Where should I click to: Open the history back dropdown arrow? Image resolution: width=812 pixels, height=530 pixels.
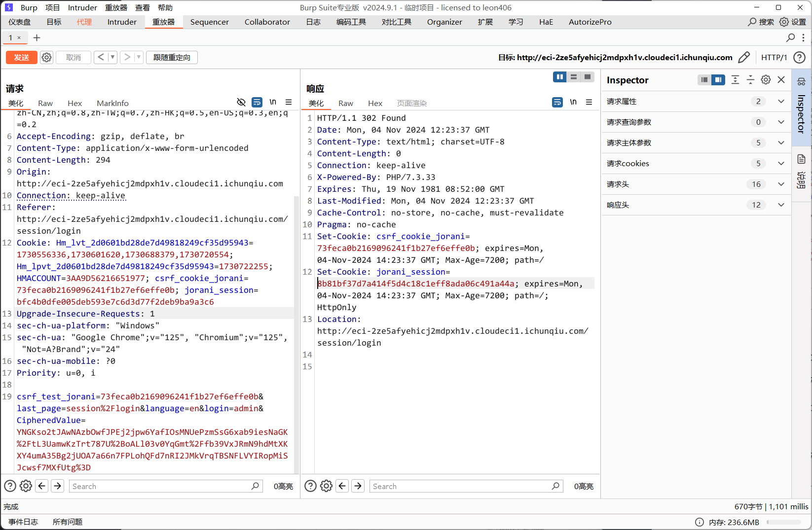coord(112,58)
